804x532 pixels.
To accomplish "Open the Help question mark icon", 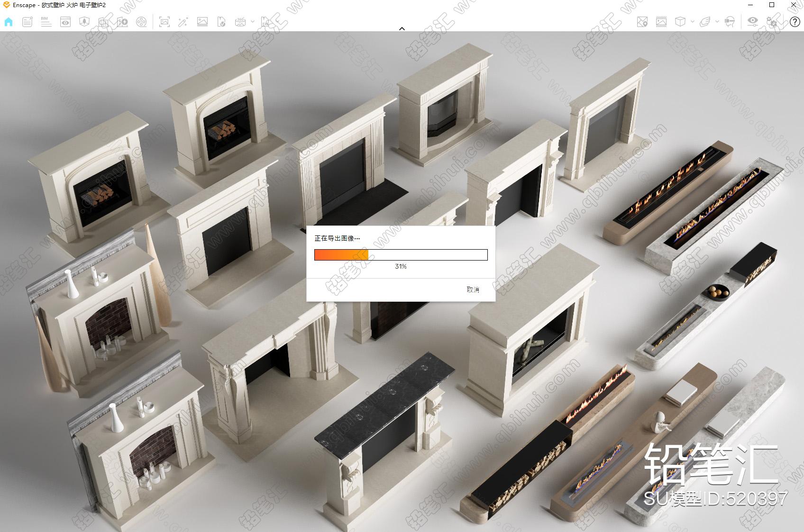I will (795, 22).
